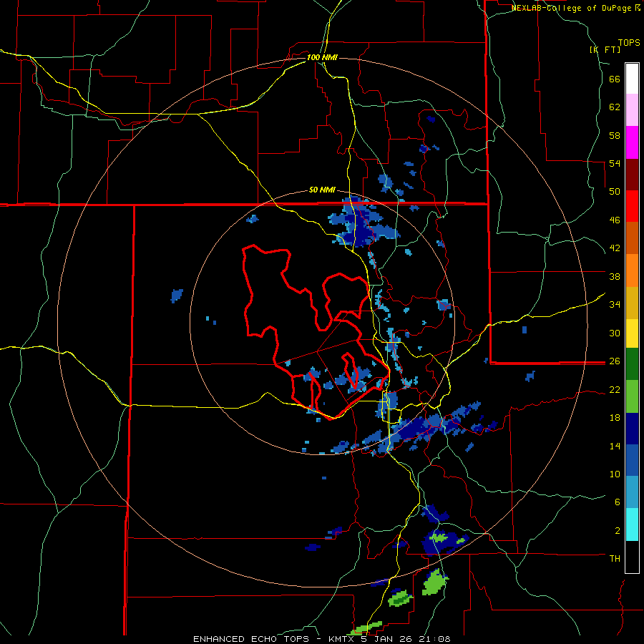644x644 pixels.
Task: Click the dark maroon legend swatch
Action: (632, 175)
